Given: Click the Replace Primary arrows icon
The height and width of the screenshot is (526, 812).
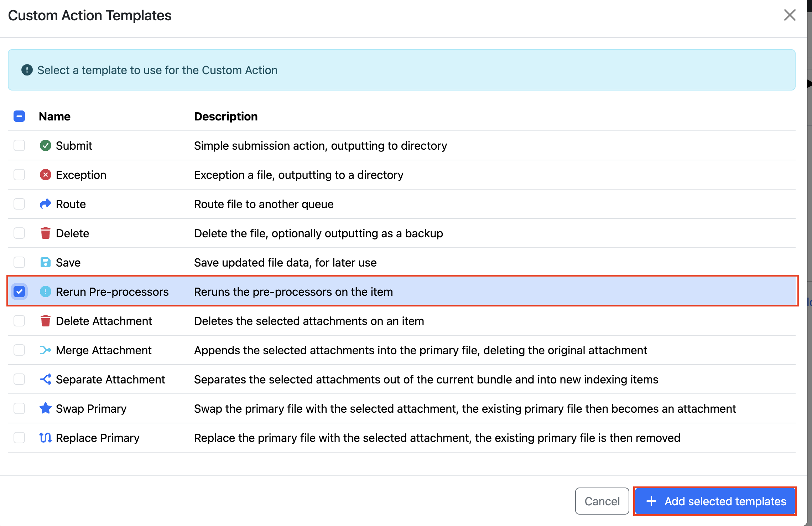Looking at the screenshot, I should [45, 438].
